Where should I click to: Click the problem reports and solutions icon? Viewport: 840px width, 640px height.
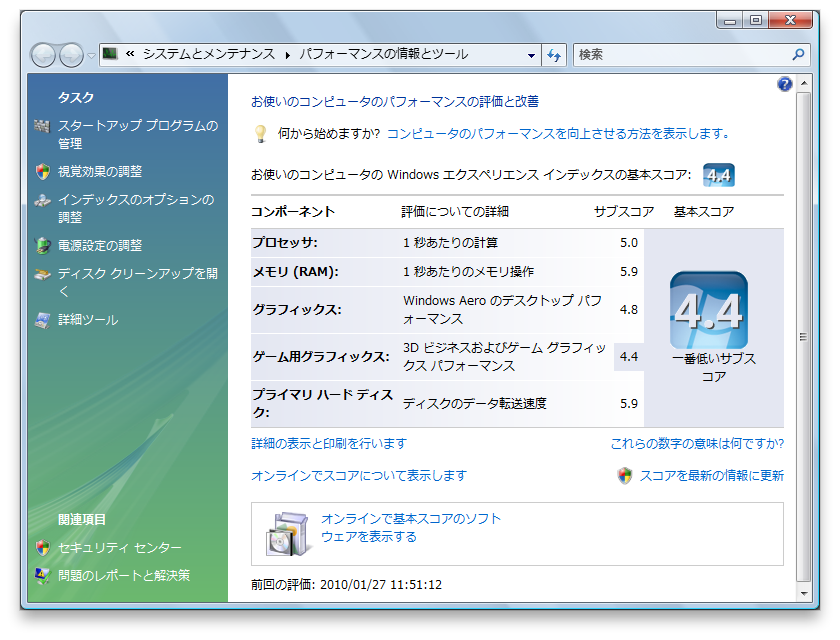pyautogui.click(x=42, y=576)
